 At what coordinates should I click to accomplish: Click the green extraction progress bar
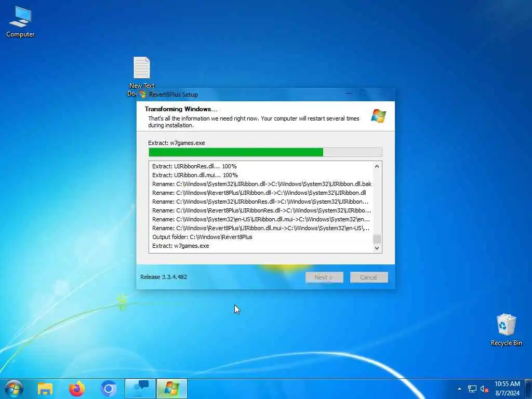[265, 152]
